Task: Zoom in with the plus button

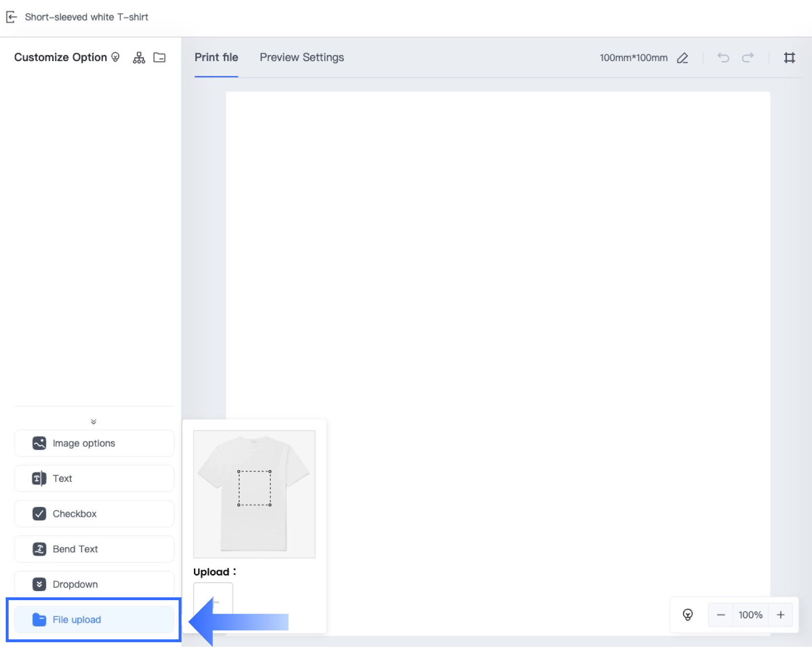Action: tap(780, 615)
